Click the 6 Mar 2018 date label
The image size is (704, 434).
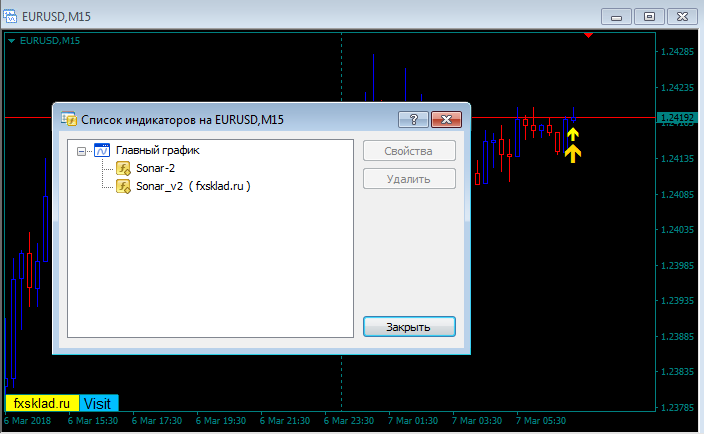pos(27,421)
